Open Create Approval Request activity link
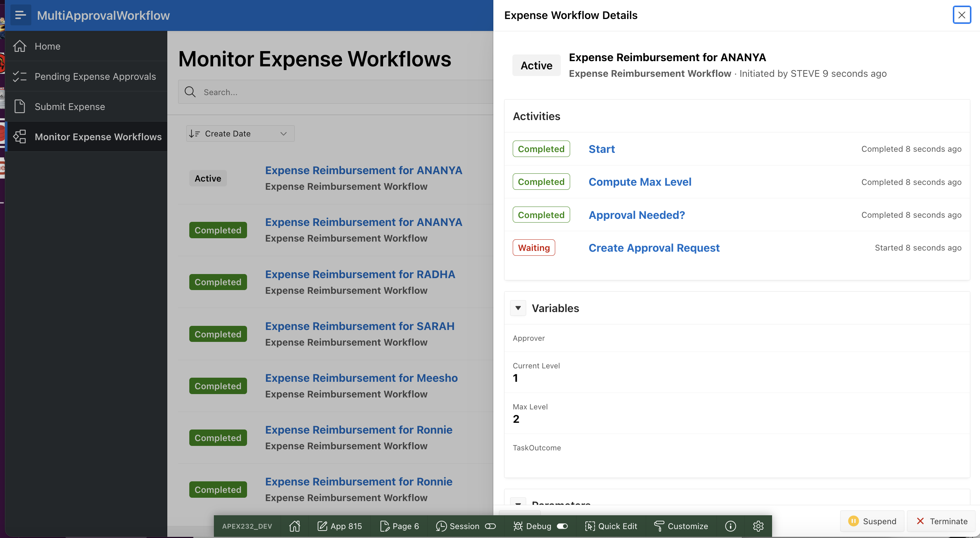The height and width of the screenshot is (538, 980). [654, 248]
